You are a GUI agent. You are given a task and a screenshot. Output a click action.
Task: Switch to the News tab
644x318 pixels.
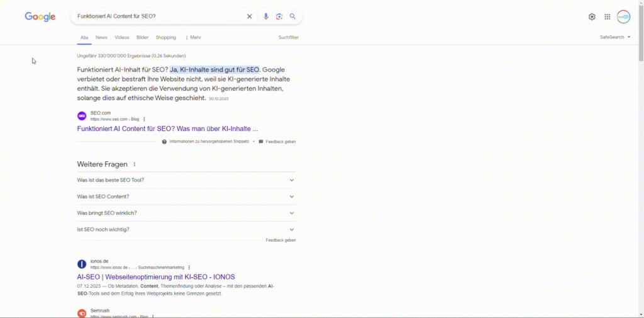point(101,38)
